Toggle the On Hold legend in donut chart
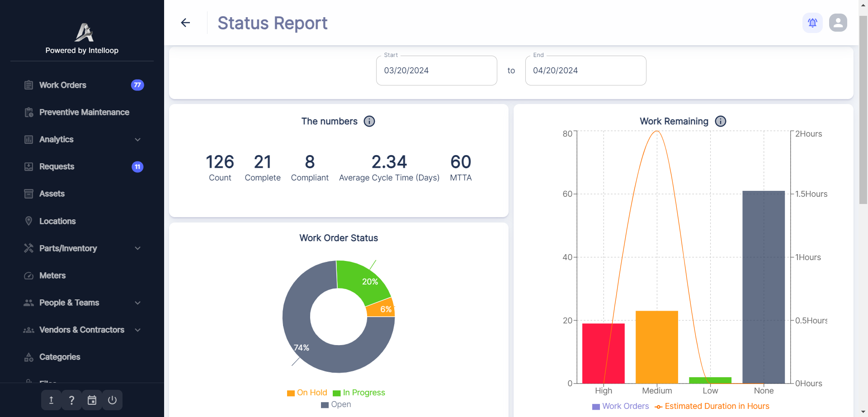The image size is (868, 417). pos(307,392)
